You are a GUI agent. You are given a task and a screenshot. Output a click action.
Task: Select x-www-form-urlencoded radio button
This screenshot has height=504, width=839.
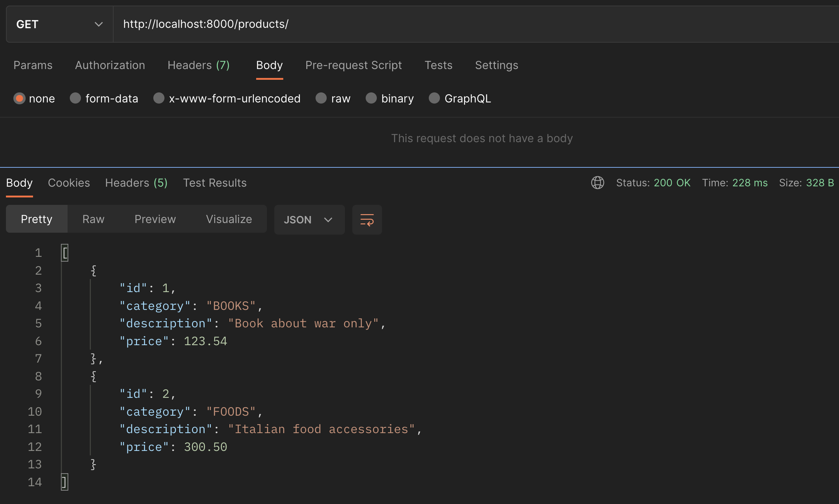pos(159,98)
